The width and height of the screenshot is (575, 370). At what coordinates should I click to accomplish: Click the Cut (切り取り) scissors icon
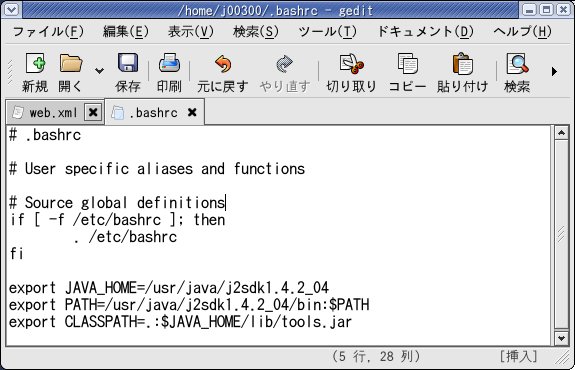(351, 64)
